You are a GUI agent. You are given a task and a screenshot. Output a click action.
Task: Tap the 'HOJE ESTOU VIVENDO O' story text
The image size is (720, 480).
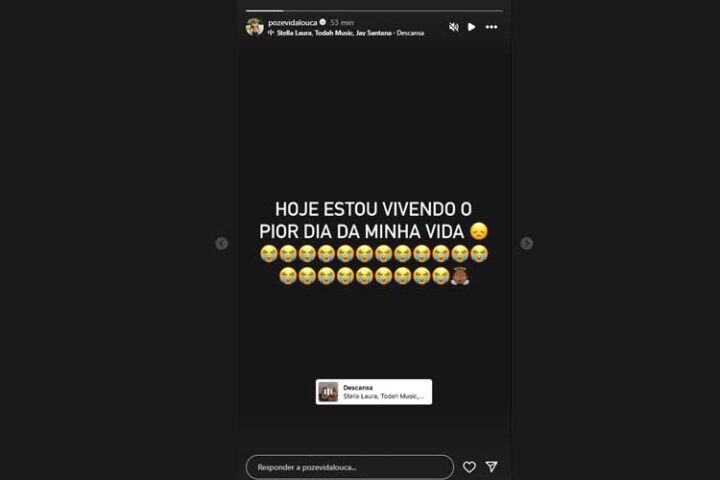pos(373,209)
